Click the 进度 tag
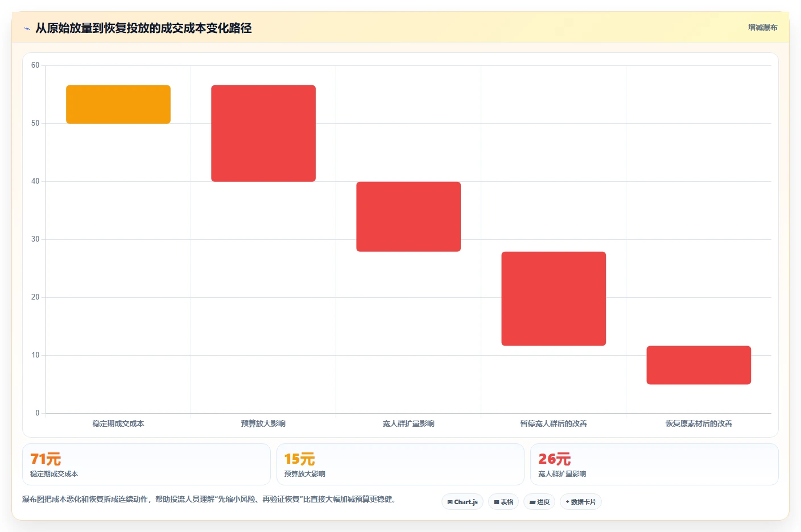 (x=539, y=502)
